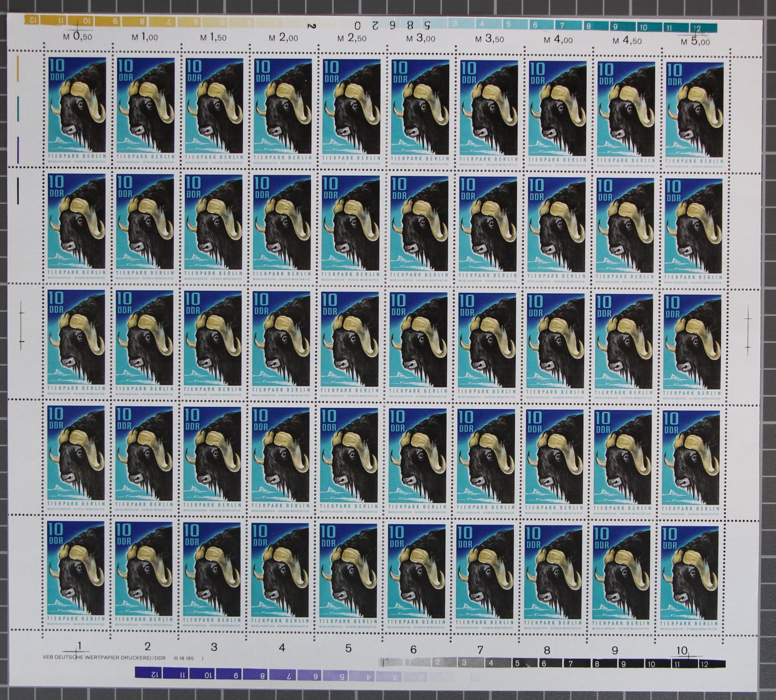Select yellow swatch 8 in top color bar
776x700 pixels.
coord(135,22)
